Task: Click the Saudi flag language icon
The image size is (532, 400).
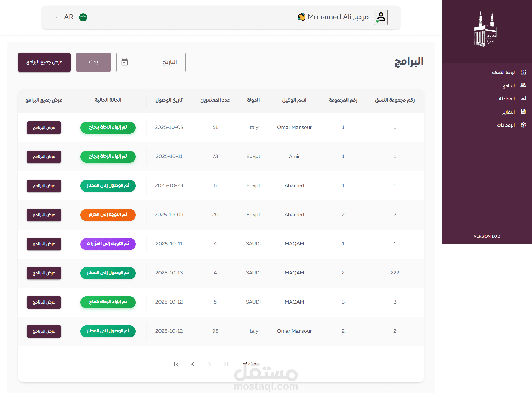Action: pos(83,17)
